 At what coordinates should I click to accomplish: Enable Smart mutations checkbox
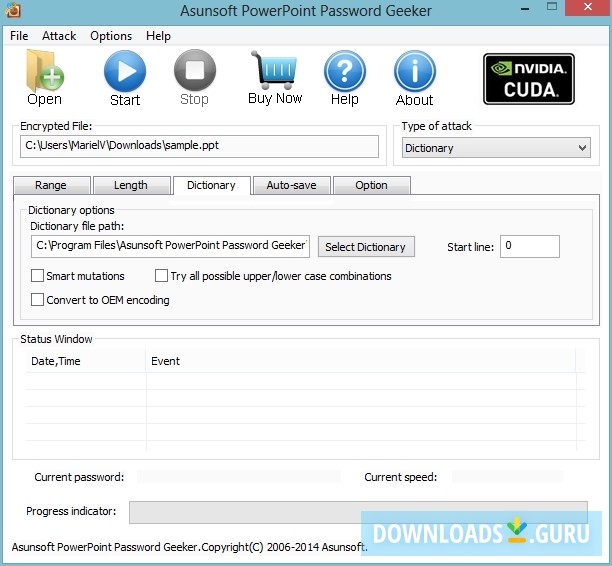point(37,276)
